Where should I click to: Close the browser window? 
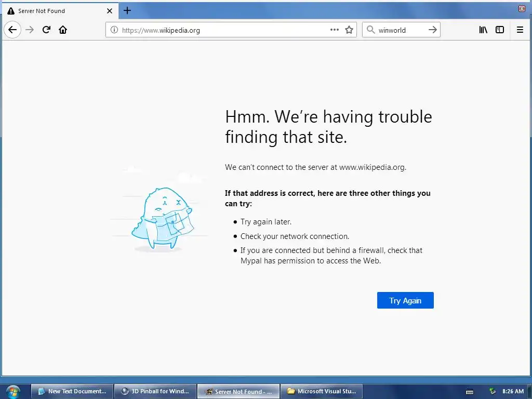click(522, 8)
